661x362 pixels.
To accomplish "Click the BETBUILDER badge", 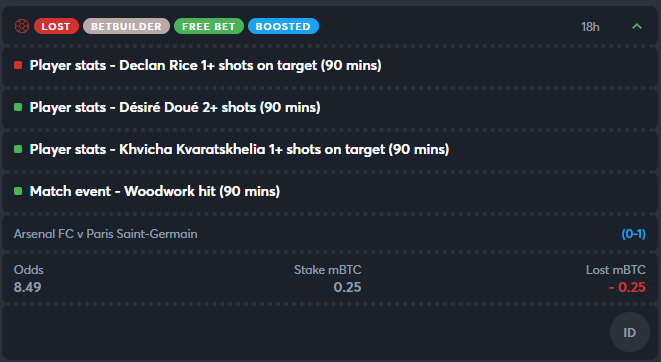I will point(126,26).
